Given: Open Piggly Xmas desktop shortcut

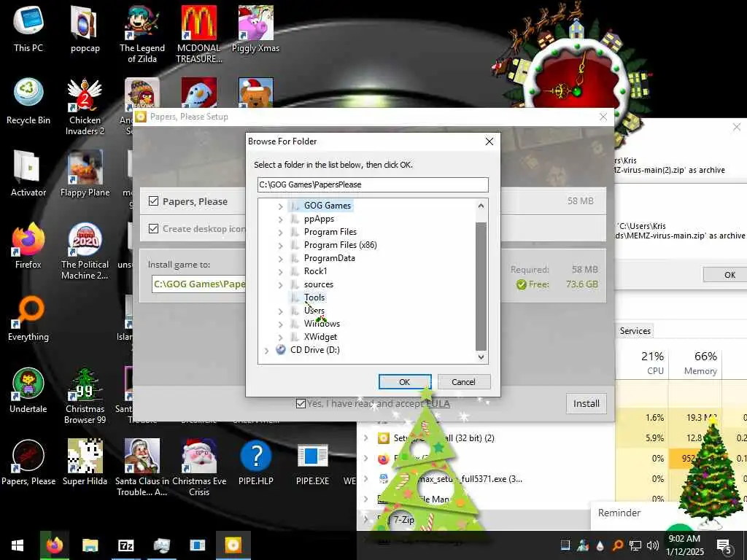Looking at the screenshot, I should pos(255,28).
